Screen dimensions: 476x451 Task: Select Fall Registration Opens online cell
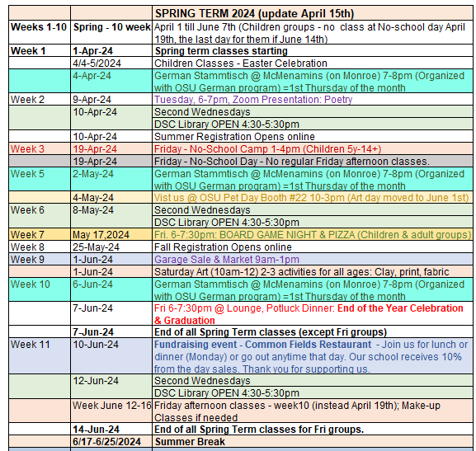click(x=312, y=247)
